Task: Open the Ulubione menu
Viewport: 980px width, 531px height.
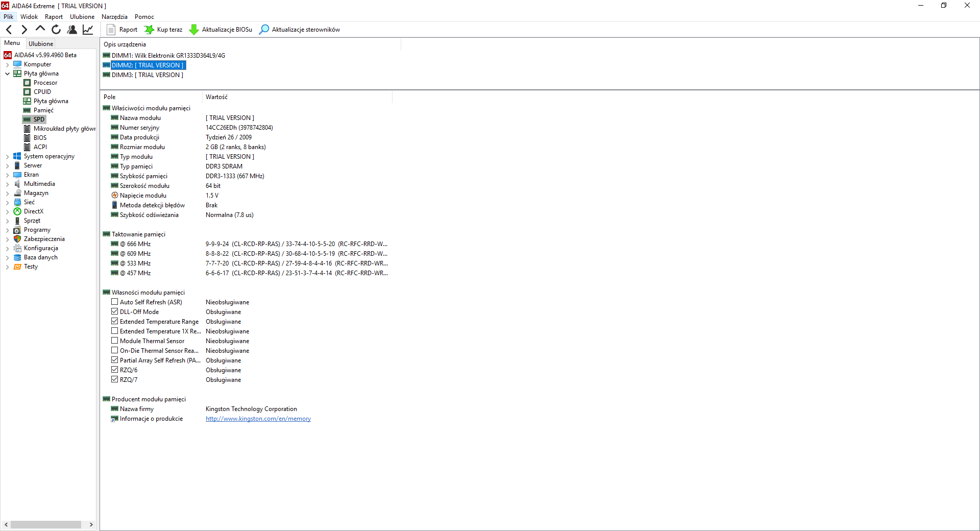Action: tap(82, 17)
